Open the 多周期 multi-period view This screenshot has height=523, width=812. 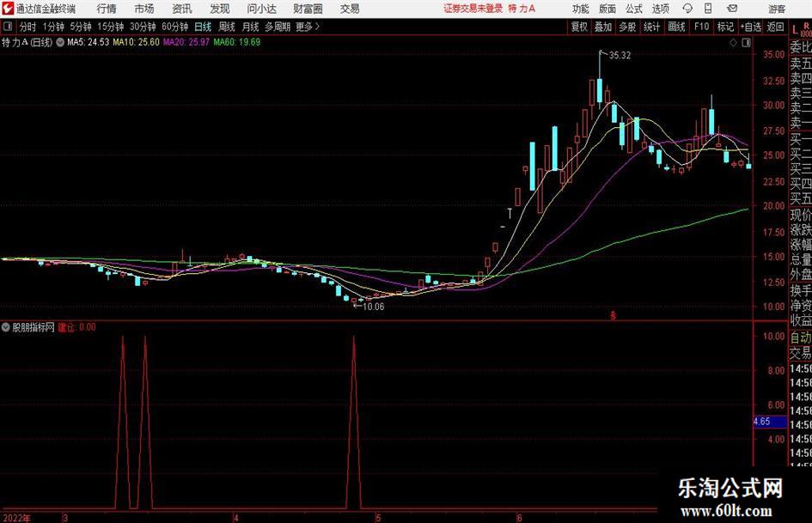[277, 27]
